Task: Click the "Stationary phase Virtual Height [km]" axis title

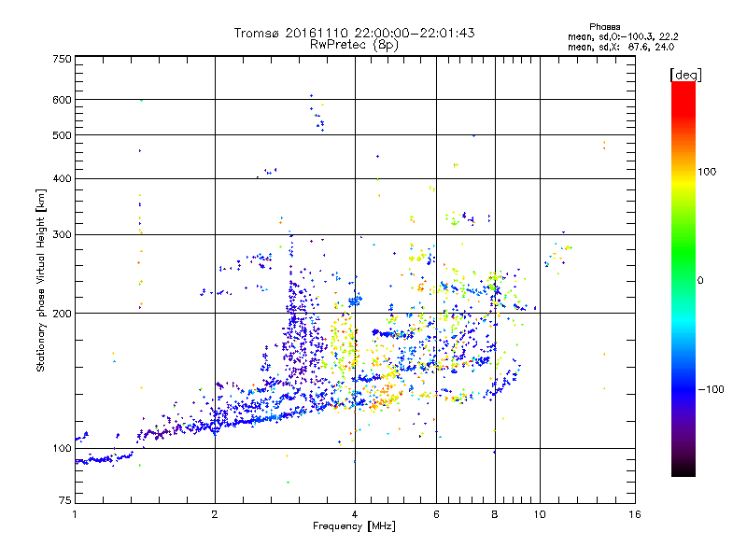Action: (x=41, y=280)
